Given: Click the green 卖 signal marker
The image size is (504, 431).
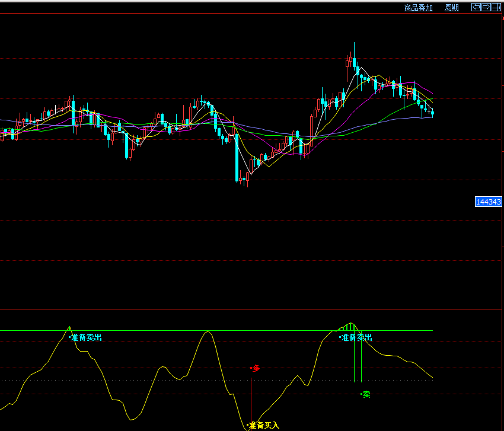Looking at the screenshot, I should (x=366, y=394).
